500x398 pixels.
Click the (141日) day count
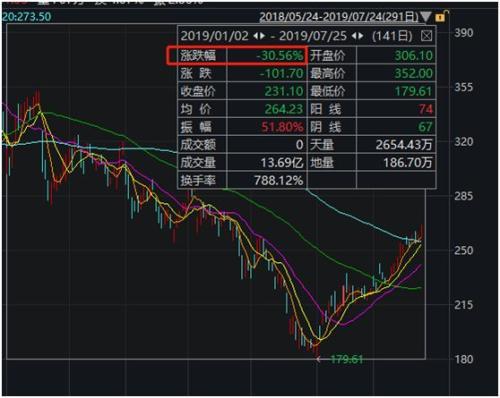[x=392, y=36]
